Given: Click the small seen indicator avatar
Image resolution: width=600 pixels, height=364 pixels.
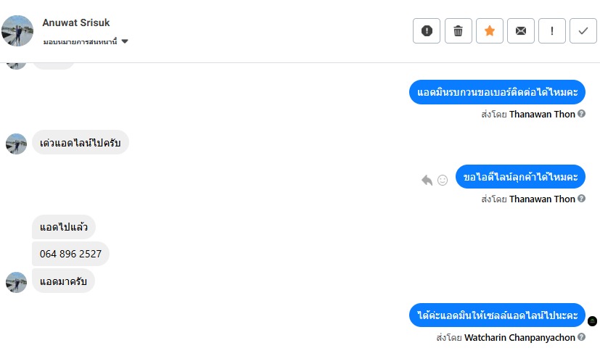Looking at the screenshot, I should coord(592,320).
